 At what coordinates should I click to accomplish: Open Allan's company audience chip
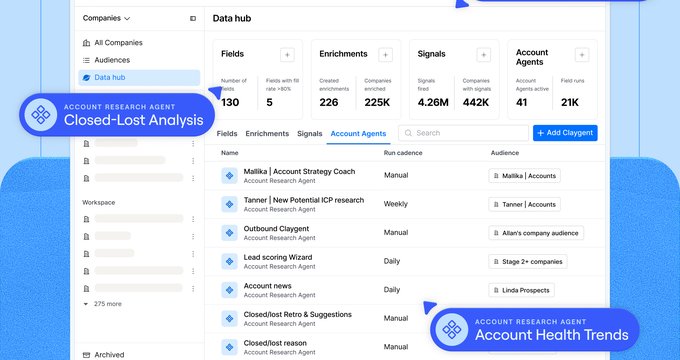click(x=536, y=233)
